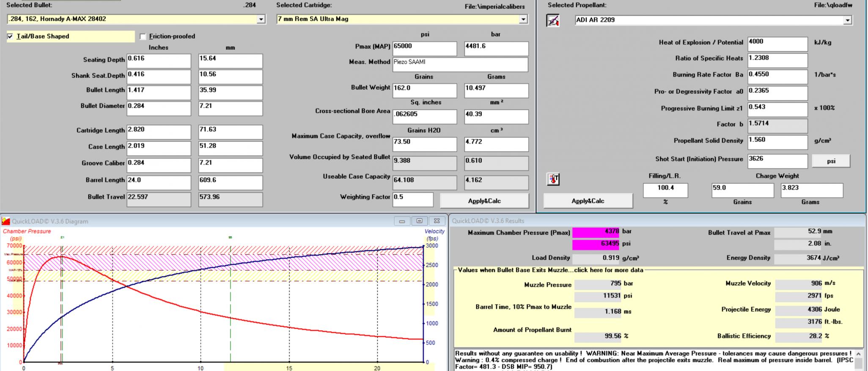
Task: Click the Pmax (MAP) bar field
Action: pyautogui.click(x=497, y=49)
